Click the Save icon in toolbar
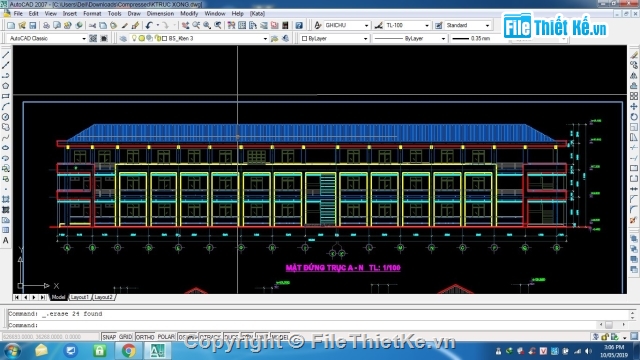Viewport: 640px width, 360px height. tap(33, 25)
